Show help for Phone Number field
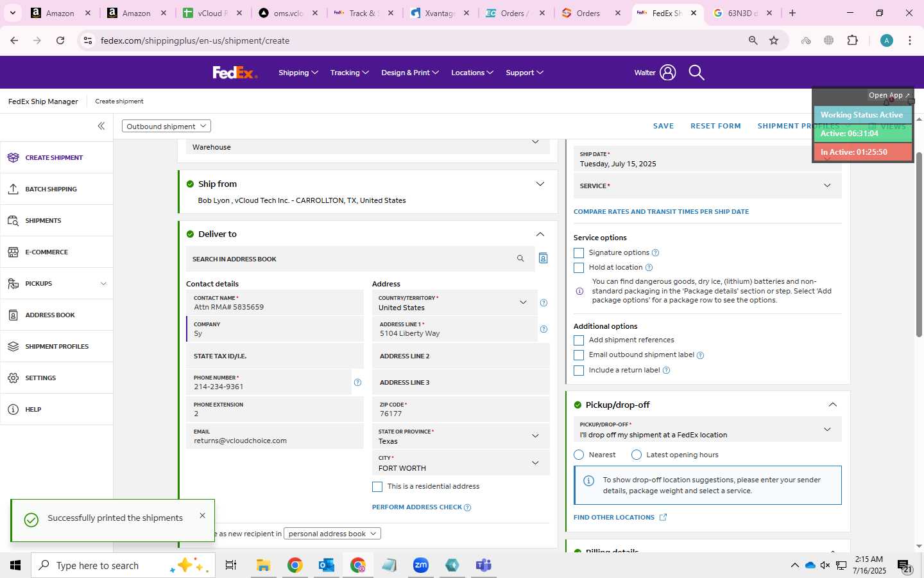 [357, 382]
